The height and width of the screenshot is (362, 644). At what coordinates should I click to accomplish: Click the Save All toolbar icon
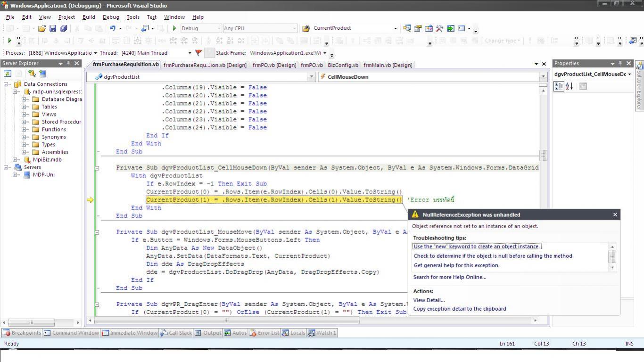(64, 28)
